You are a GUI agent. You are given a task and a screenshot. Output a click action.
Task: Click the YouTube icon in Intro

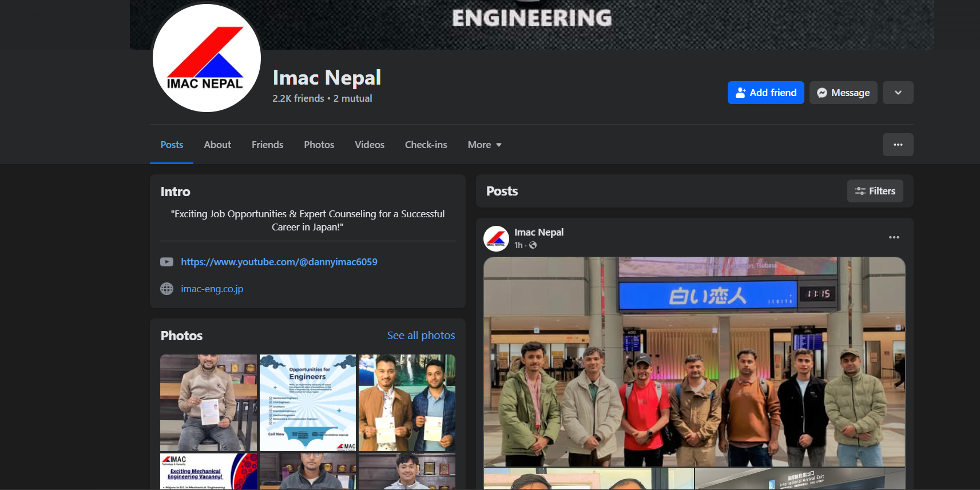pos(166,262)
